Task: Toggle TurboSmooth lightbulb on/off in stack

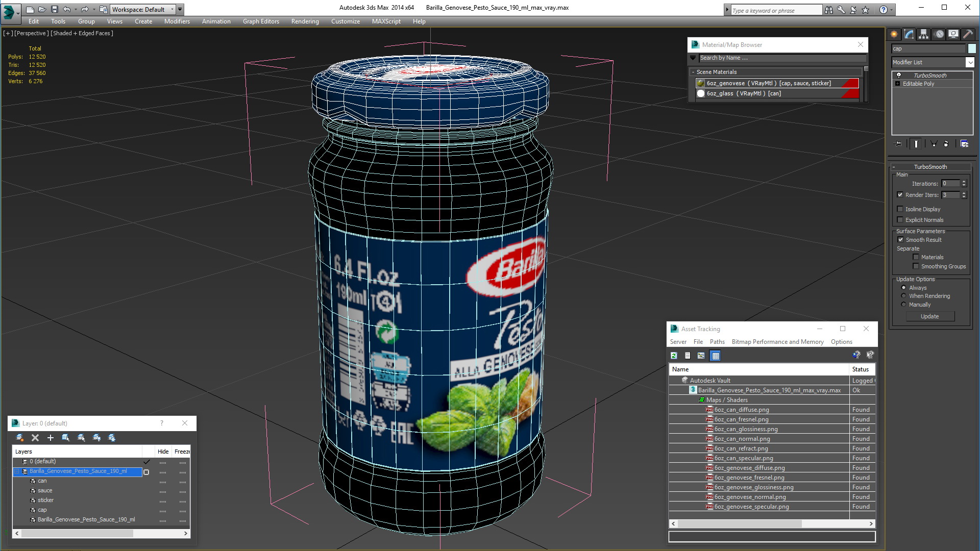Action: point(899,76)
